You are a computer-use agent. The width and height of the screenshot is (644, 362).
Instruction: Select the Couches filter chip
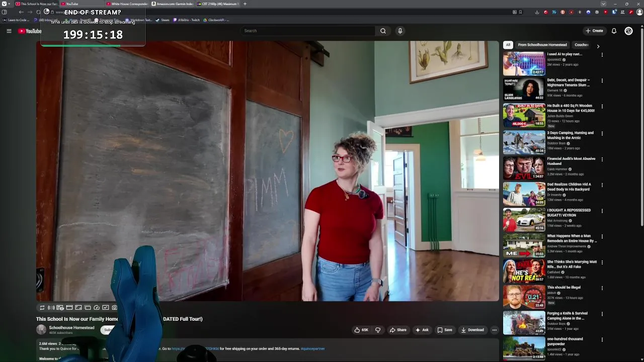pyautogui.click(x=582, y=45)
